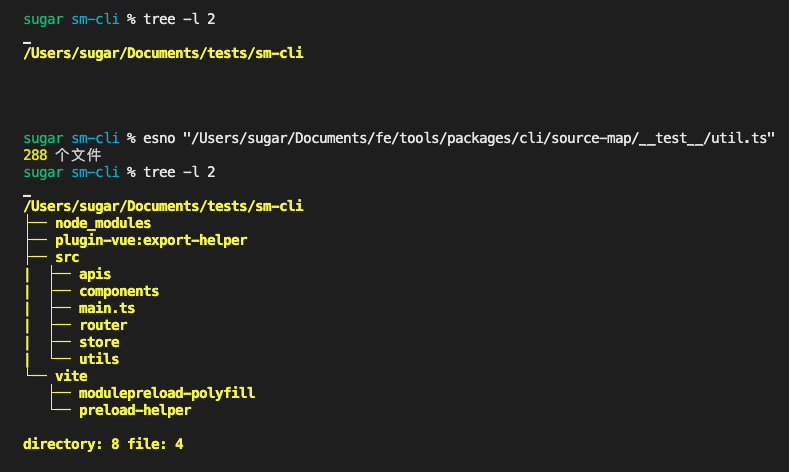Click the quoted util.ts file path argument
The image size is (789, 472).
[479, 138]
